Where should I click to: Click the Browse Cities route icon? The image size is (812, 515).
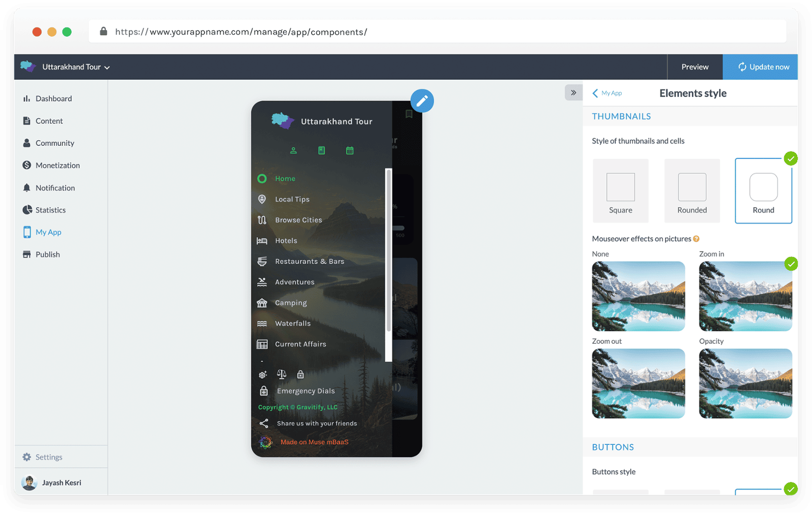coord(262,220)
